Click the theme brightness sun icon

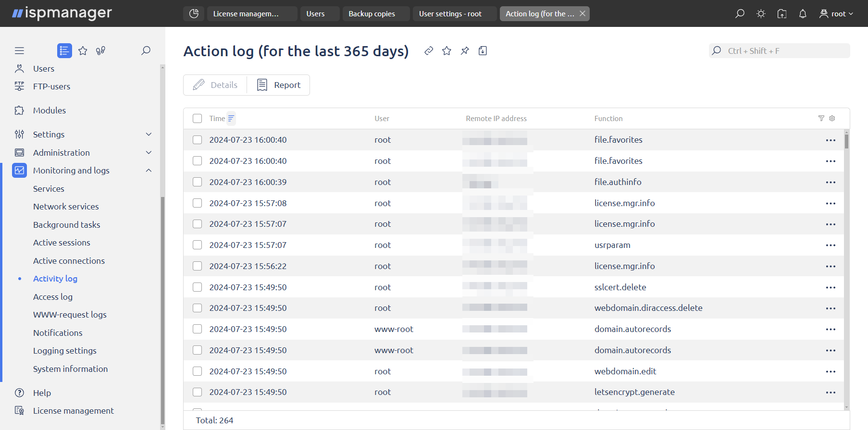(x=761, y=14)
